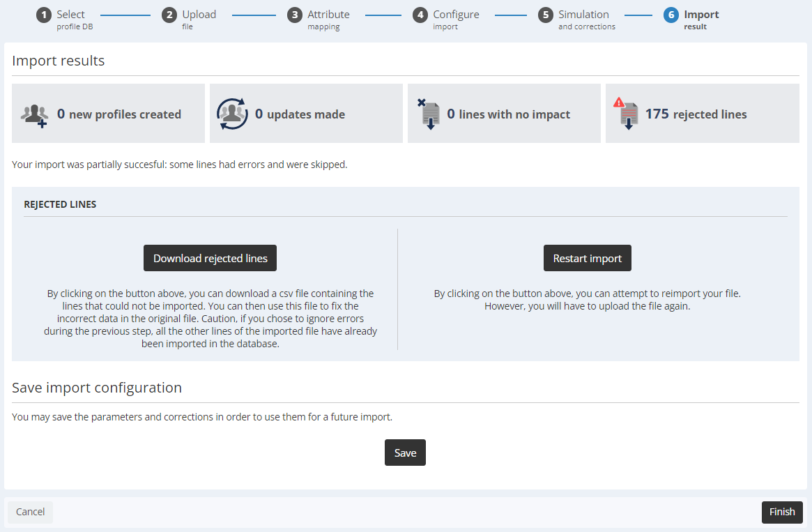Finish the import wizard

[782, 512]
